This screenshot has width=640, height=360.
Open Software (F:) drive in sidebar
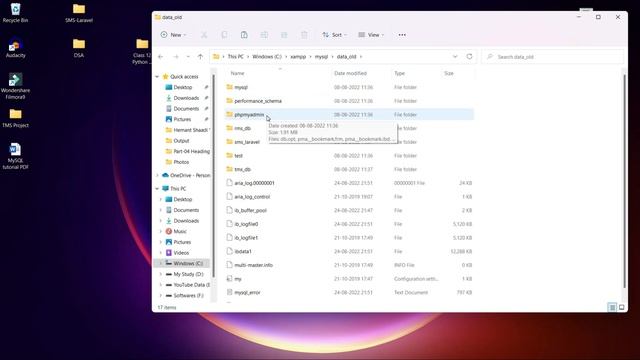tap(188, 296)
